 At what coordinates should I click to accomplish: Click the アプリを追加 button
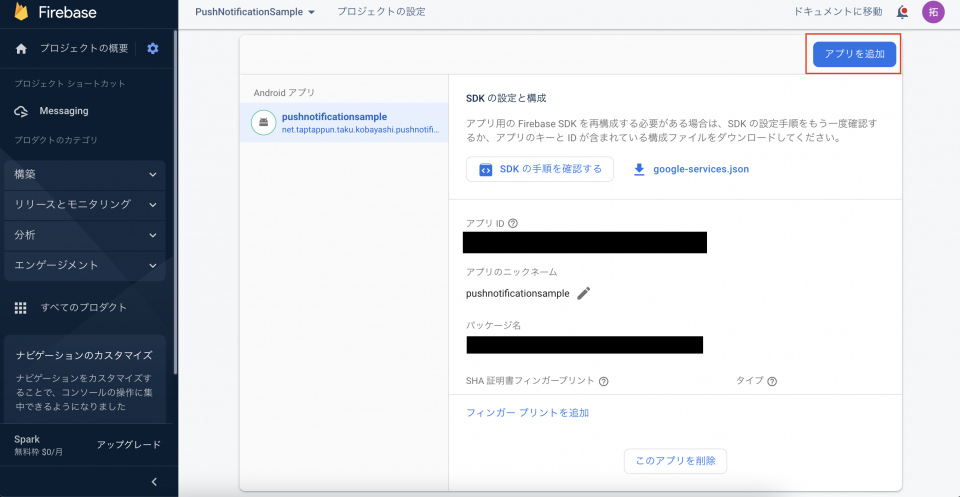pyautogui.click(x=854, y=54)
